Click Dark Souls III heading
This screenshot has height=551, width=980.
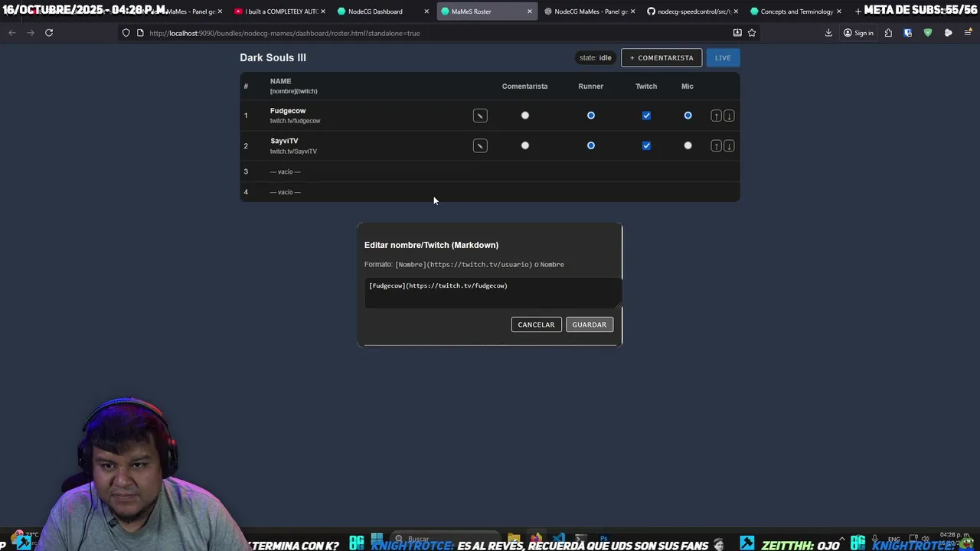click(273, 57)
